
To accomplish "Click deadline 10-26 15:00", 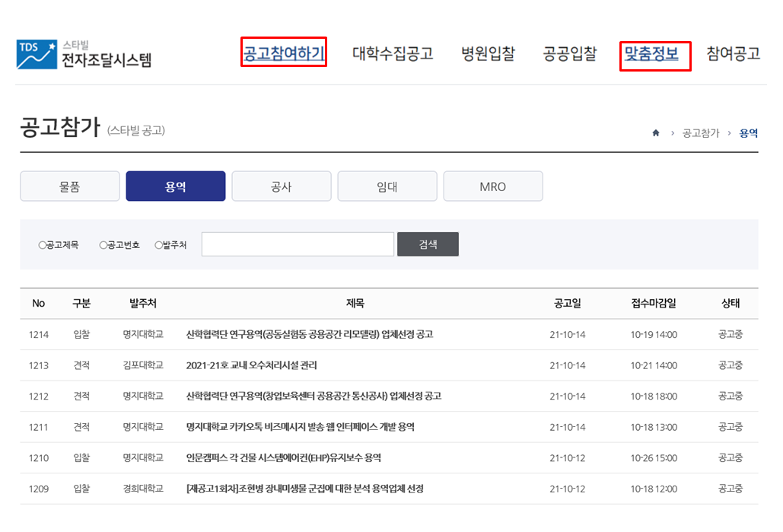I will [x=654, y=459].
